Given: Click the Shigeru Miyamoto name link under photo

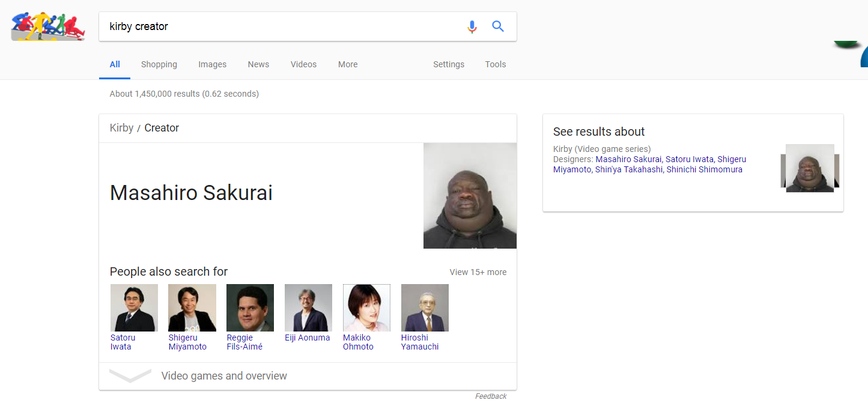Looking at the screenshot, I should pyautogui.click(x=187, y=342).
